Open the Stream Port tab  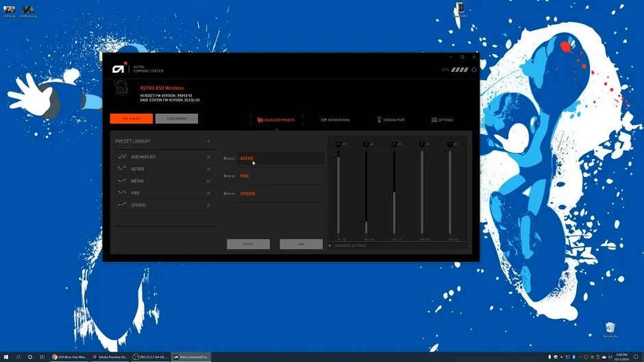click(x=391, y=120)
